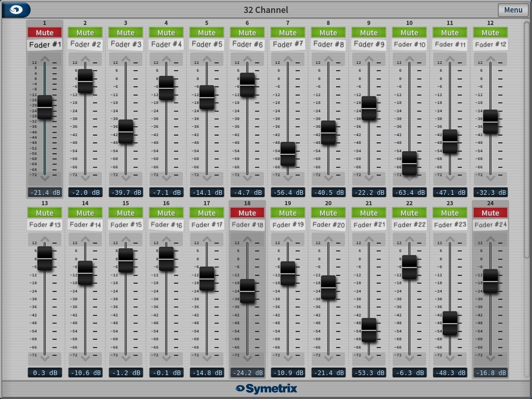Click down arrow below Fader #21
Screen dimensions: 532x399
tap(369, 358)
